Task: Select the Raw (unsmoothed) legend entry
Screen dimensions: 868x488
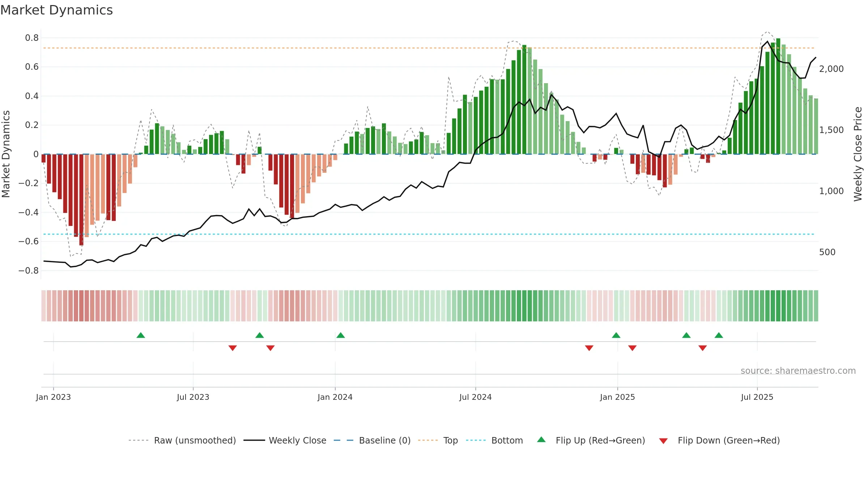Action: click(x=182, y=440)
